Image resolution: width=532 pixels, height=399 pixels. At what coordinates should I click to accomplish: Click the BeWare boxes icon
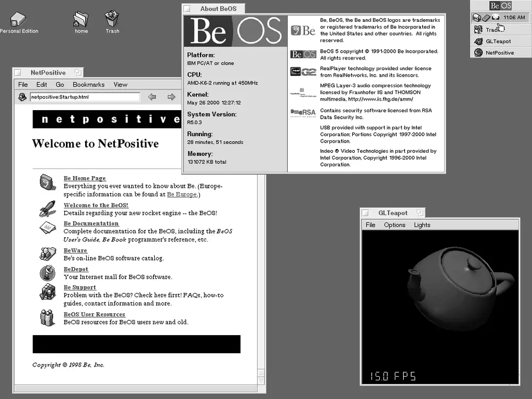pyautogui.click(x=47, y=253)
